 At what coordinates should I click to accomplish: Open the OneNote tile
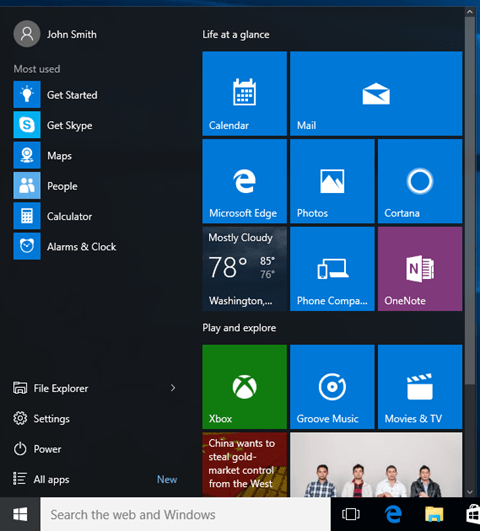click(x=420, y=269)
